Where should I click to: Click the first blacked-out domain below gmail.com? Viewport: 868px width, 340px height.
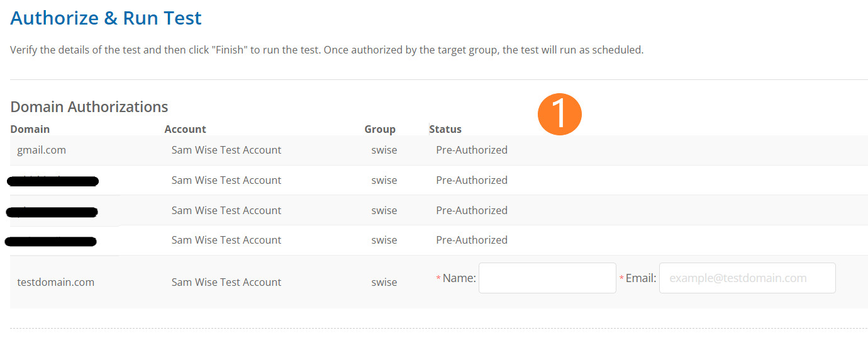(x=53, y=181)
